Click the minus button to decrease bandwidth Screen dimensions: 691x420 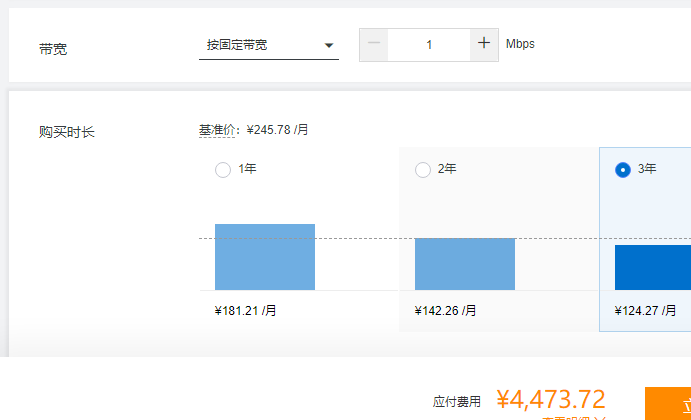point(374,44)
